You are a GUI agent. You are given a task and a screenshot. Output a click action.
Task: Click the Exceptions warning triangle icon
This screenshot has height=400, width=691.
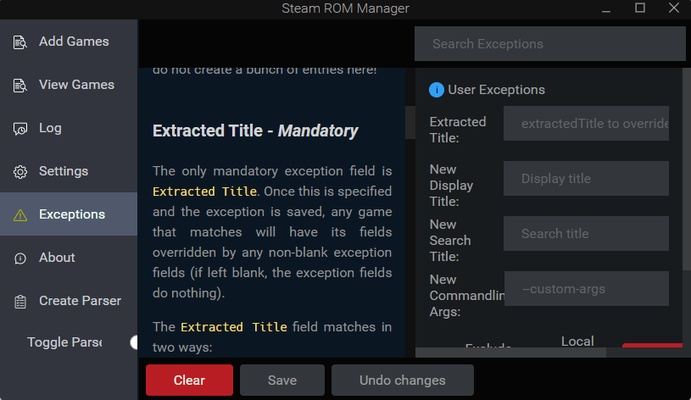click(x=20, y=215)
